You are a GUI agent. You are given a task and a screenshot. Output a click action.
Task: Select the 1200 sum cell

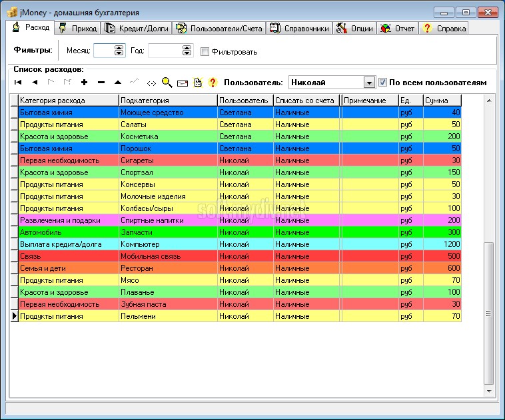pos(442,244)
